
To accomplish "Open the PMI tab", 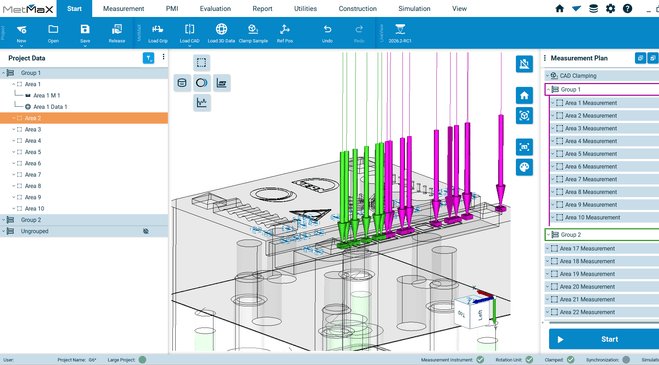I will click(172, 8).
